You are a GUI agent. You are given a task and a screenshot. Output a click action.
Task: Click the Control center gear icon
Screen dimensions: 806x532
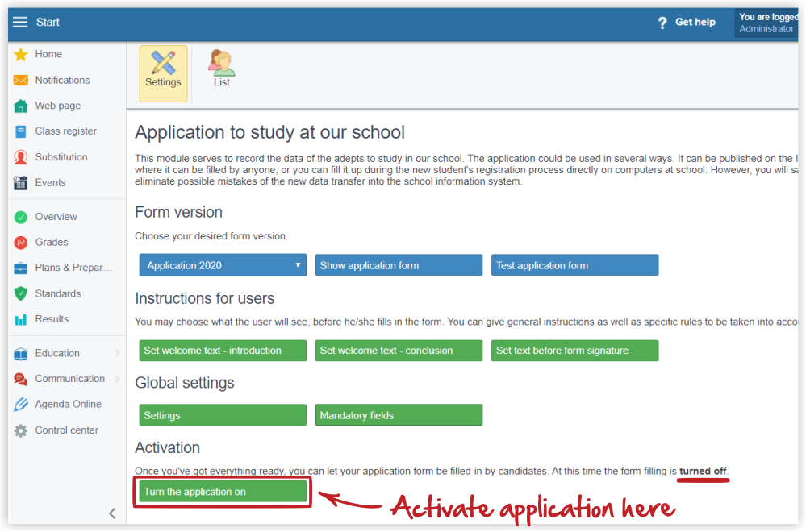[20, 430]
